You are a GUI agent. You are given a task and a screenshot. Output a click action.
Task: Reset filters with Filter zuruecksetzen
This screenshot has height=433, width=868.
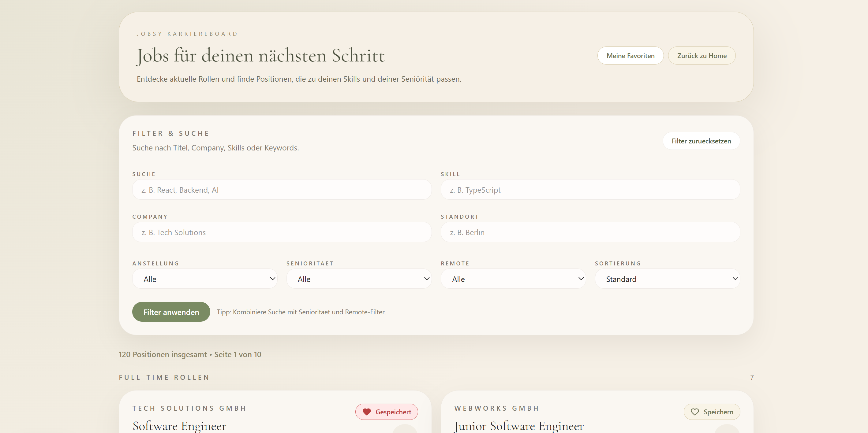pyautogui.click(x=701, y=141)
